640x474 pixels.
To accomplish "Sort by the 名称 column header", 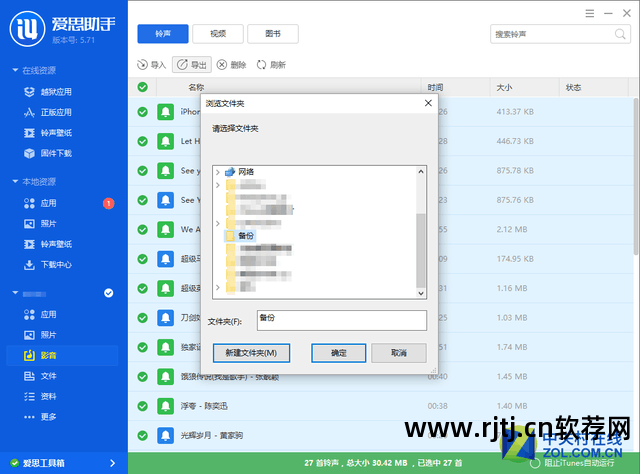I will tap(196, 87).
